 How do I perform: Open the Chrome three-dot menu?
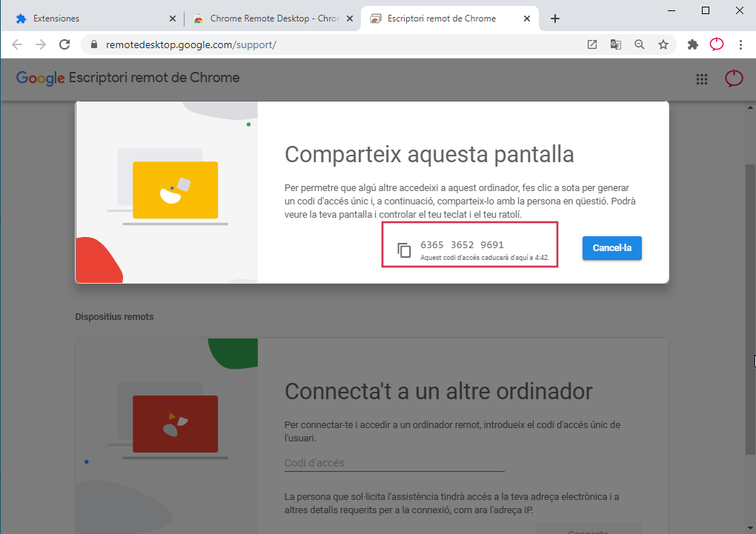click(x=740, y=45)
